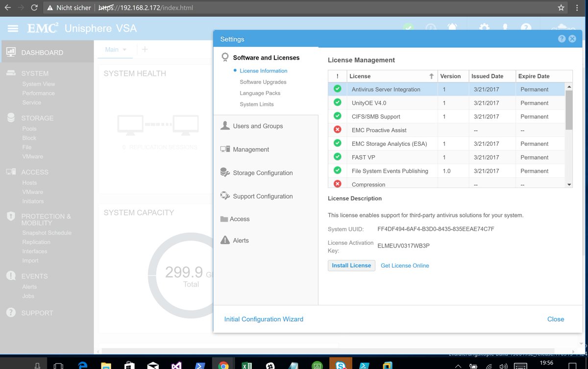Click the license table scrollbar down arrow
The width and height of the screenshot is (588, 369).
pyautogui.click(x=569, y=184)
